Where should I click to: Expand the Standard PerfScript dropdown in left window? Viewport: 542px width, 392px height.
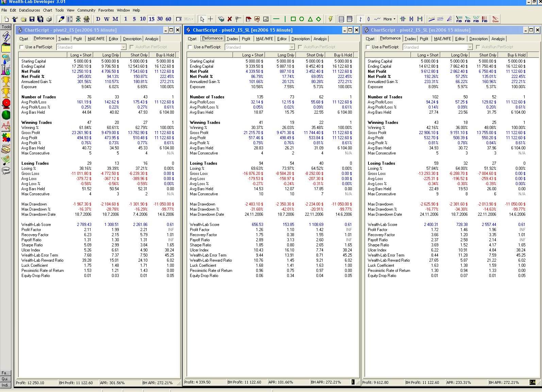tap(124, 47)
